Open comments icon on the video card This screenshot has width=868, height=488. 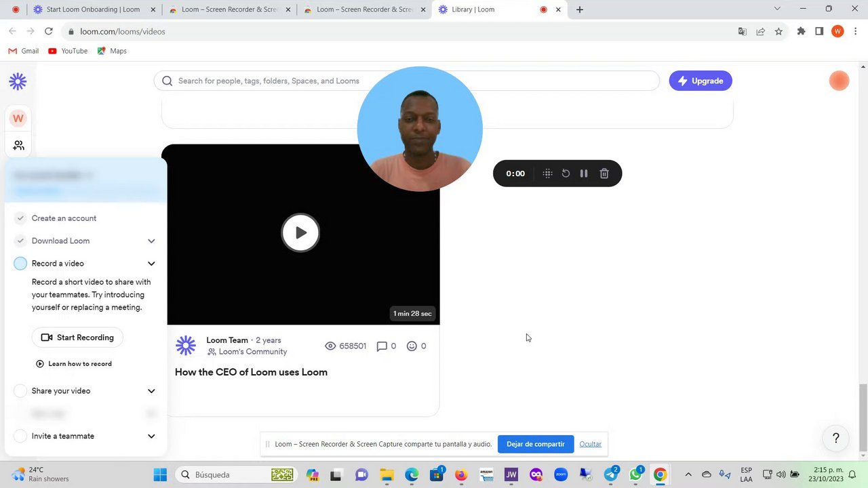click(382, 346)
